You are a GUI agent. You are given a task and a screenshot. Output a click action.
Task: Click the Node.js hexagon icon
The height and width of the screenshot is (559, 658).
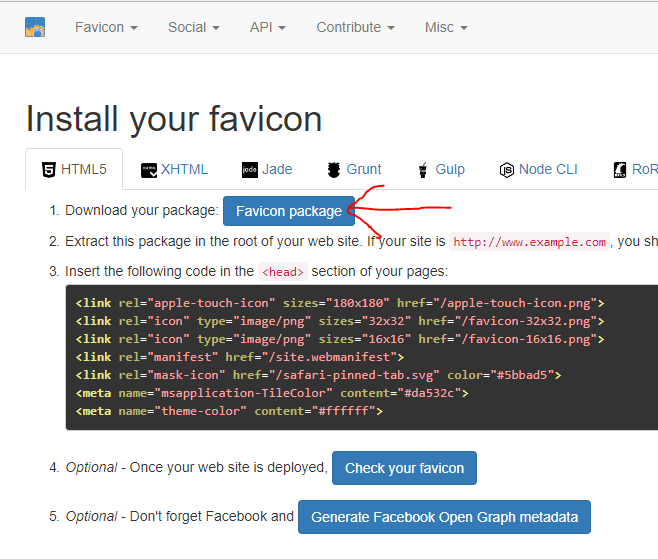(507, 170)
